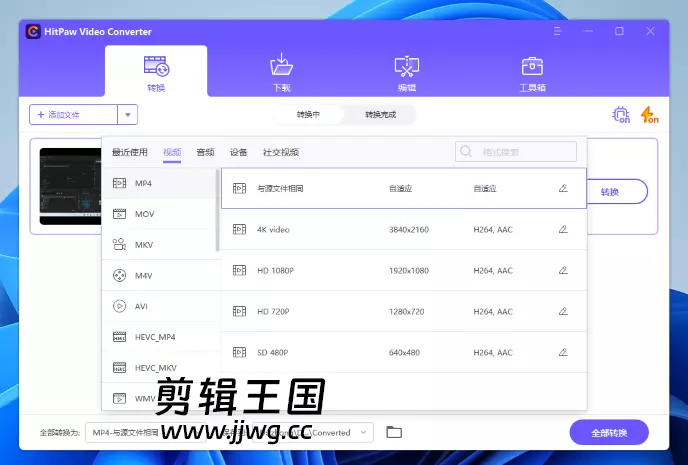Select the 4K video preset
This screenshot has width=688, height=465.
point(404,229)
